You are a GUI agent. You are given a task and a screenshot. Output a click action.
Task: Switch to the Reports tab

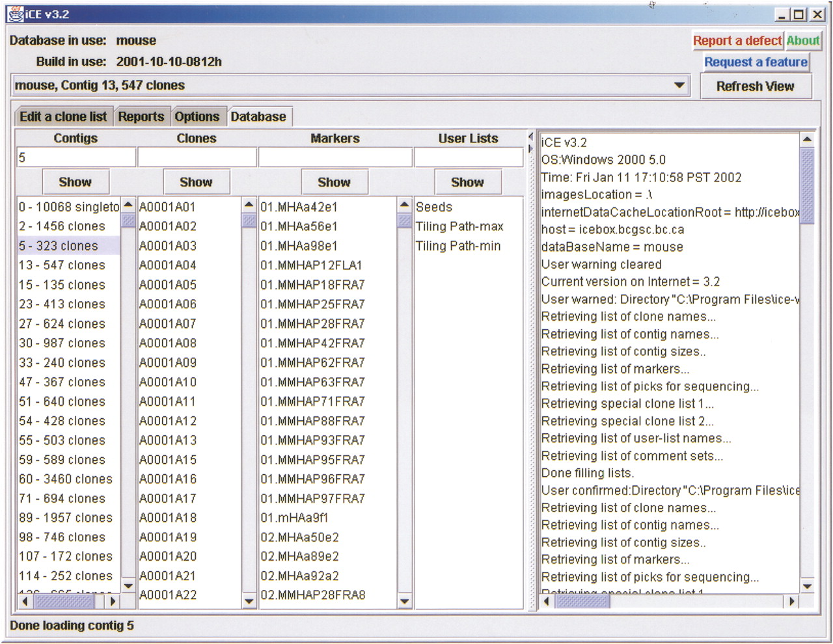(x=141, y=116)
